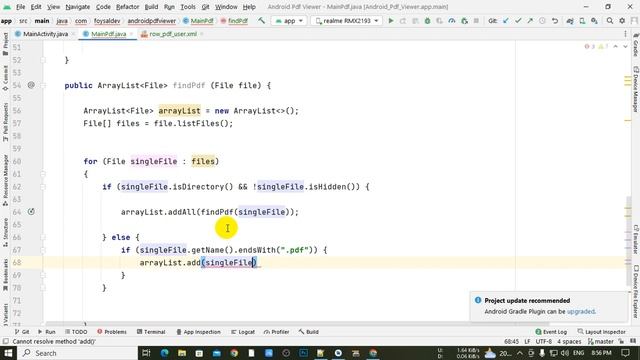
Task: Click the UTF-8 file encoding selector
Action: pyautogui.click(x=543, y=342)
